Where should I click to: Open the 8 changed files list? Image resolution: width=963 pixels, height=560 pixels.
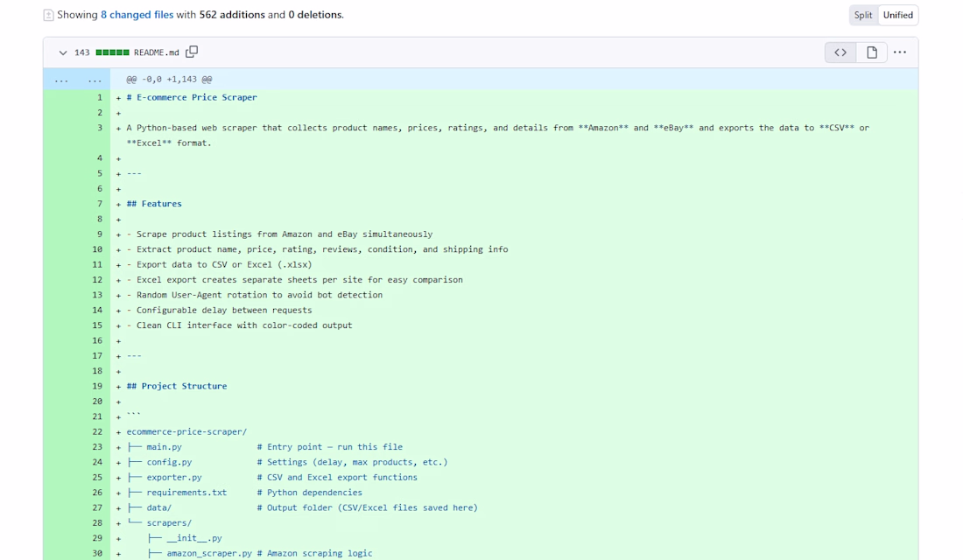[x=137, y=15]
